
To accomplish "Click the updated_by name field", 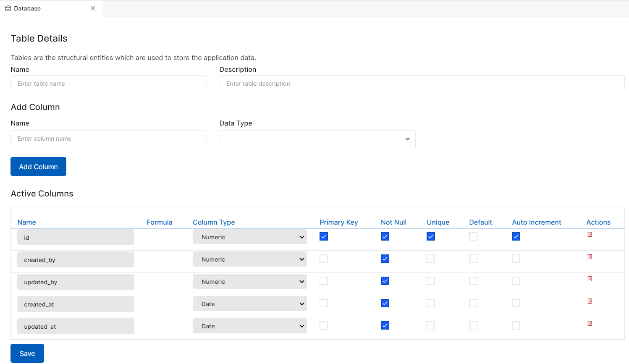I will [76, 282].
